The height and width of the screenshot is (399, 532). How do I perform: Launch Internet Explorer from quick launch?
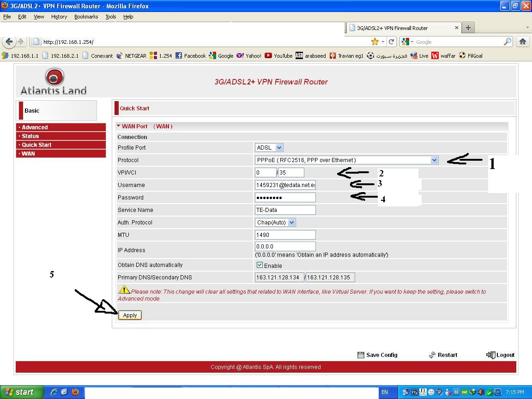(54, 392)
